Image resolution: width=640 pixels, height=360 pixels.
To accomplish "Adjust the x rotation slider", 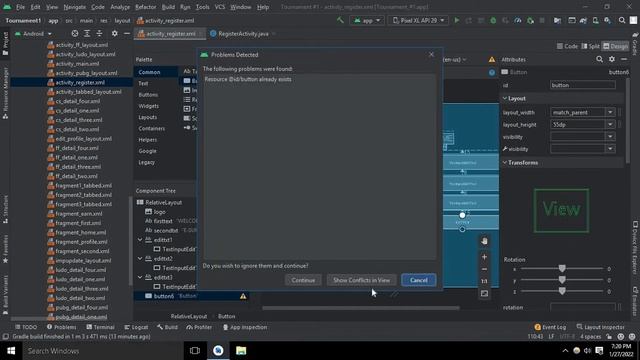I will click(x=562, y=269).
